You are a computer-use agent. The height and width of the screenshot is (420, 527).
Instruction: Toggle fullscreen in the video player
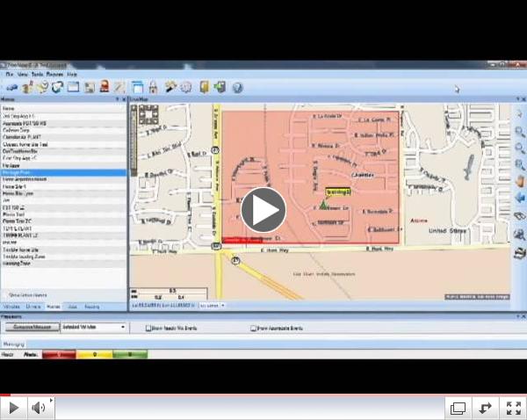click(x=512, y=408)
